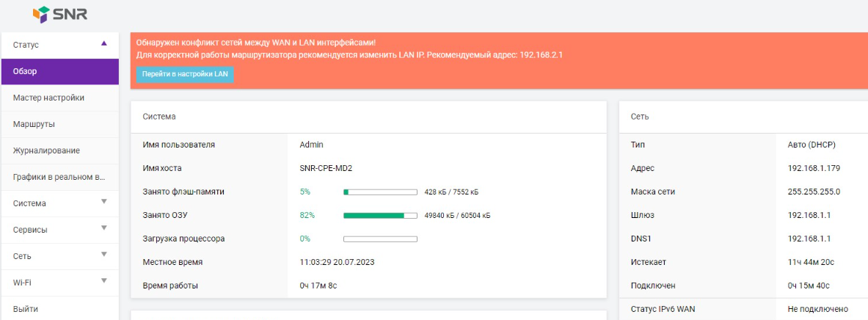Viewport: 868px width, 320px height.
Task: Click the WAN address 192.168.1.179
Action: click(x=814, y=168)
